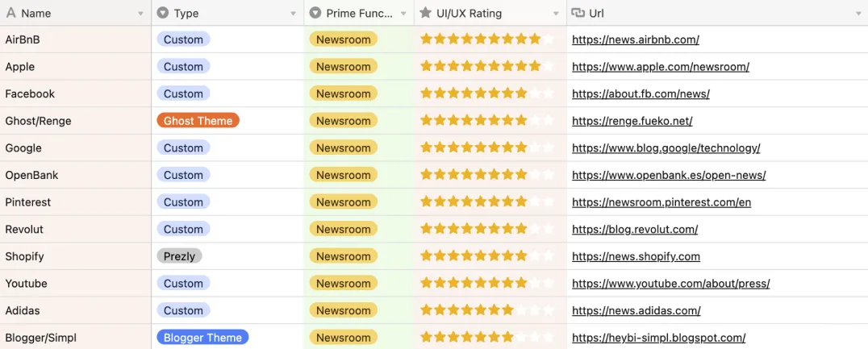The height and width of the screenshot is (349, 868).
Task: Open the Type column dropdown arrow
Action: point(293,14)
